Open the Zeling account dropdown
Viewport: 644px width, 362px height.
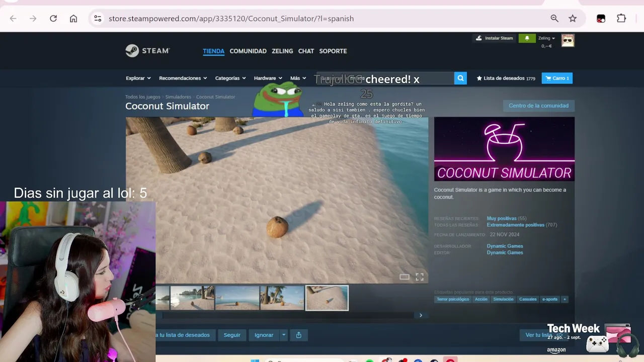[546, 38]
